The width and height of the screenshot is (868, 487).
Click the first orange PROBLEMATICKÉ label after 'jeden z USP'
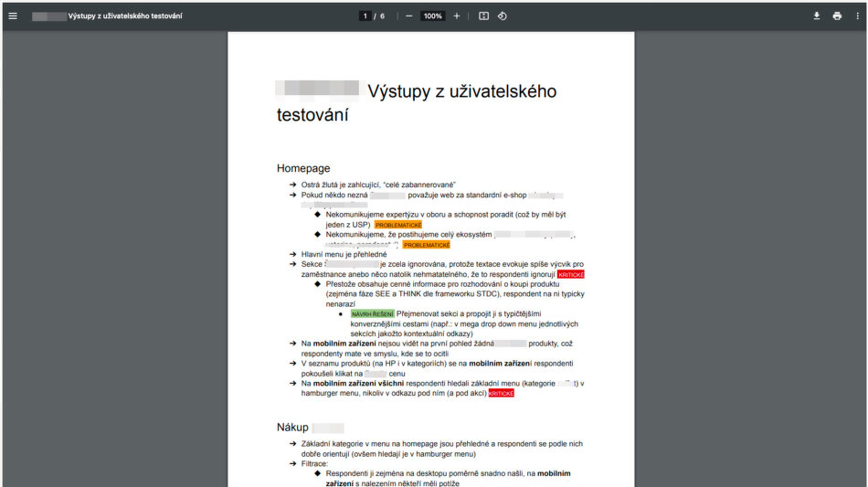point(398,225)
